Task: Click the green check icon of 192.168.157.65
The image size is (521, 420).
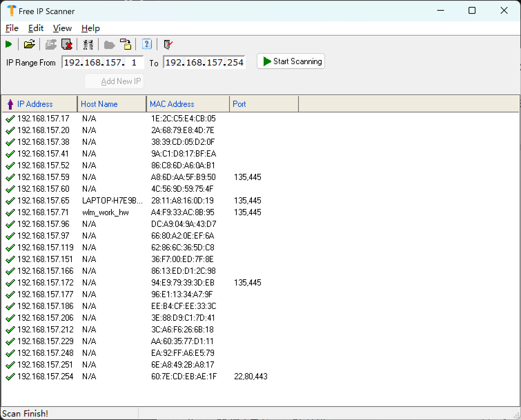Action: (10, 201)
